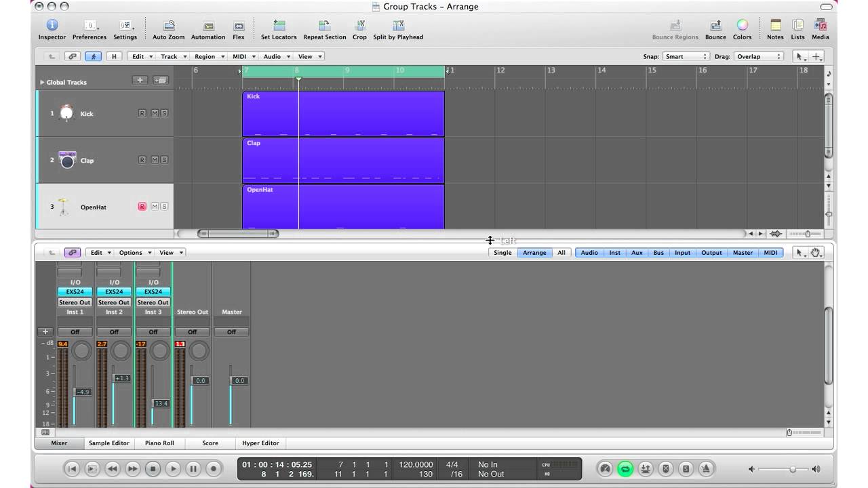The height and width of the screenshot is (488, 868).
Task: Select the Single mixer view
Action: point(502,253)
